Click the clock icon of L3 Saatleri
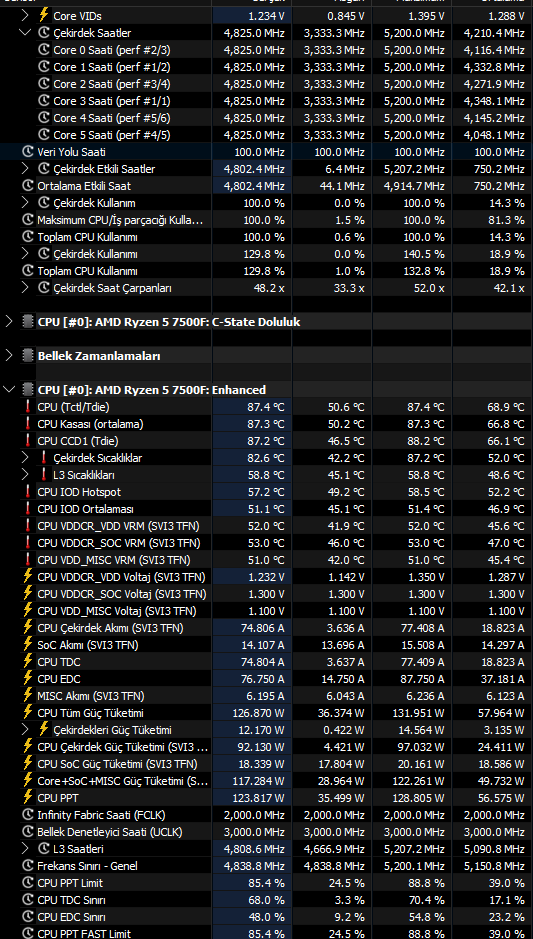 pos(44,849)
